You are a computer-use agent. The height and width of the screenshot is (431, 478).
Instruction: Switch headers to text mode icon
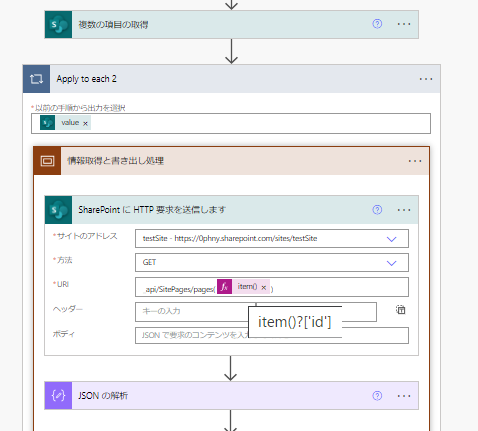click(x=400, y=310)
